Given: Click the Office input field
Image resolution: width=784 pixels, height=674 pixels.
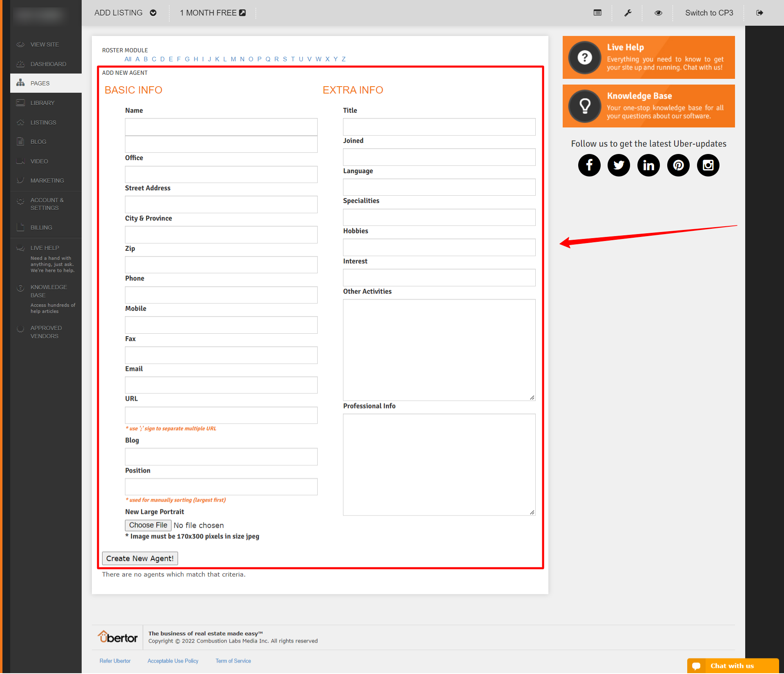Looking at the screenshot, I should (x=221, y=174).
